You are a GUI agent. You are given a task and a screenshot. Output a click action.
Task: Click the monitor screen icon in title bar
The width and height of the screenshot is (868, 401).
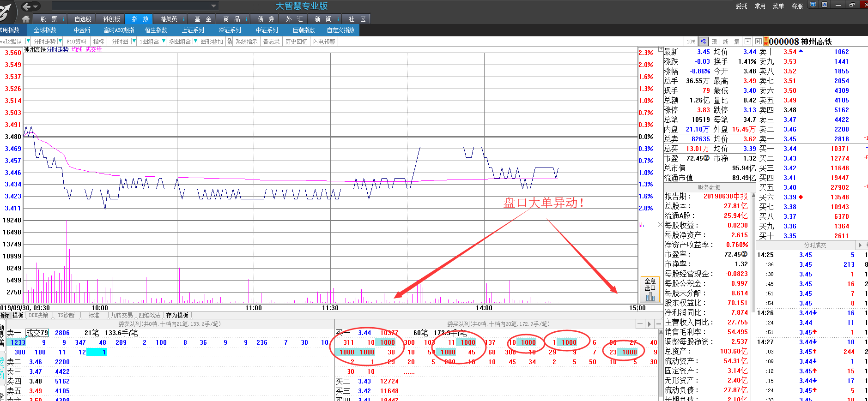813,5
